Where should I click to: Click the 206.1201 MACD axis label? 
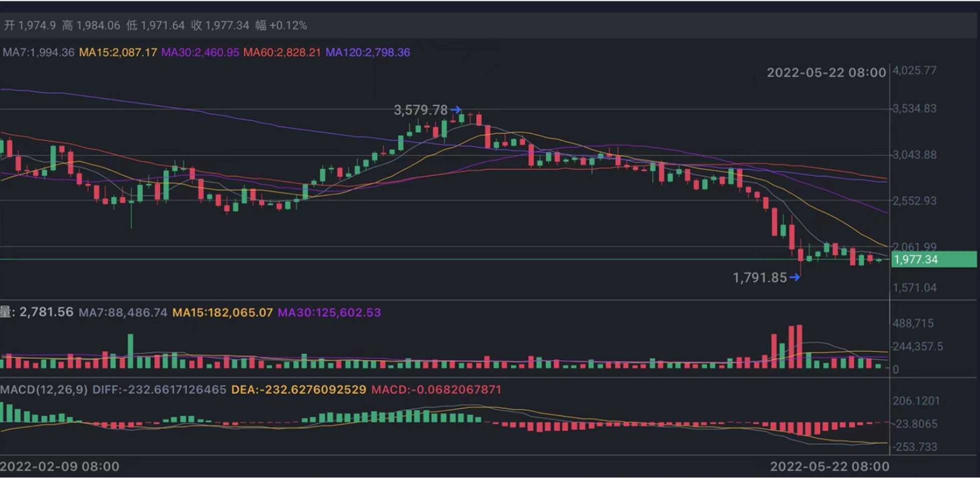click(916, 401)
